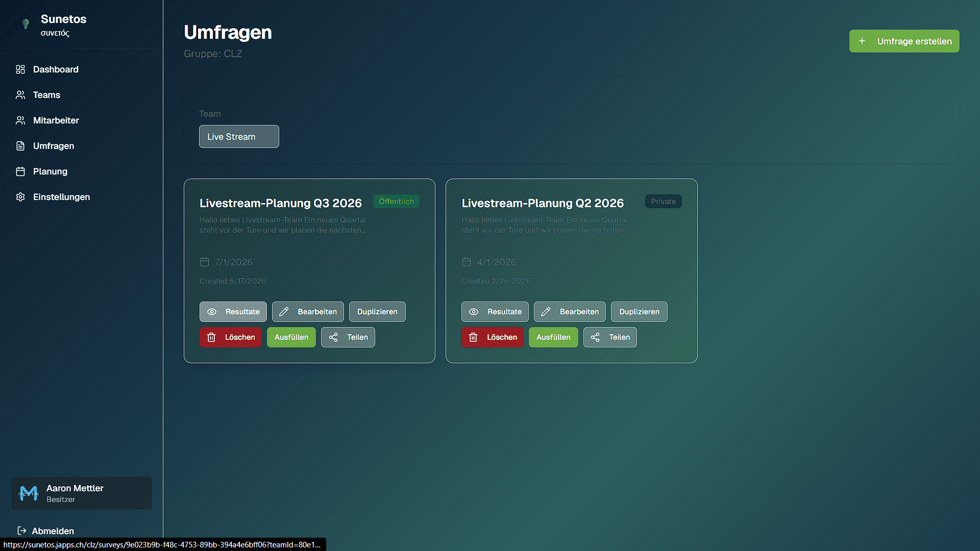The image size is (980, 551).
Task: Click the text Created 5/17/2026
Action: coord(233,281)
